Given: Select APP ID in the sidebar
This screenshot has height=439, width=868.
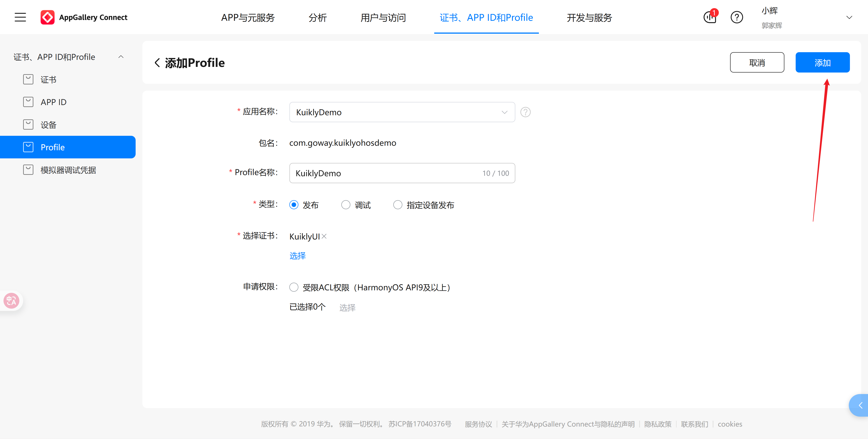Looking at the screenshot, I should pyautogui.click(x=54, y=102).
